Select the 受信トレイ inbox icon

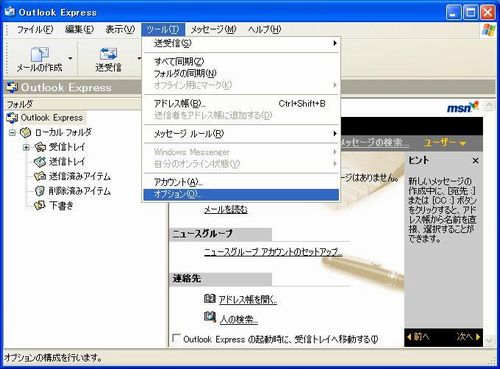(x=40, y=147)
